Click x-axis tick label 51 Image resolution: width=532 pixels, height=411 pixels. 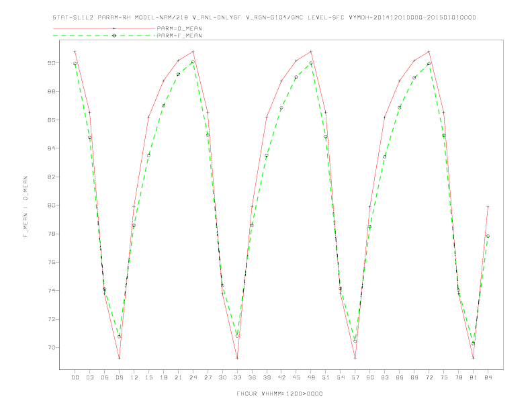tap(326, 377)
